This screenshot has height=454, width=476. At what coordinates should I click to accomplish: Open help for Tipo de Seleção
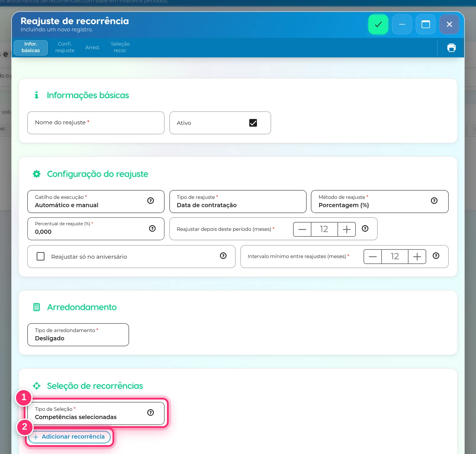click(x=150, y=413)
